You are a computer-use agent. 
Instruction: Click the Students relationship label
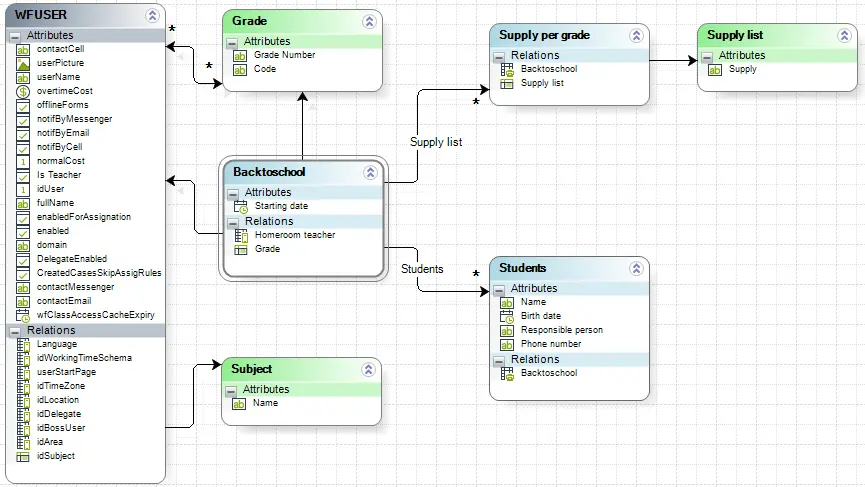(422, 269)
